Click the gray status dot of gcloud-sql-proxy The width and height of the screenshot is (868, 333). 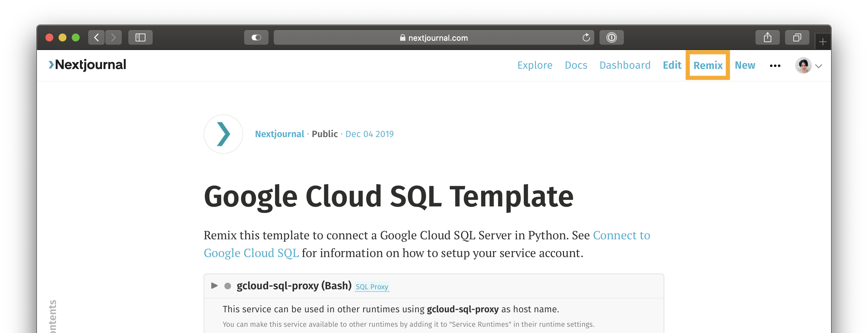[228, 286]
